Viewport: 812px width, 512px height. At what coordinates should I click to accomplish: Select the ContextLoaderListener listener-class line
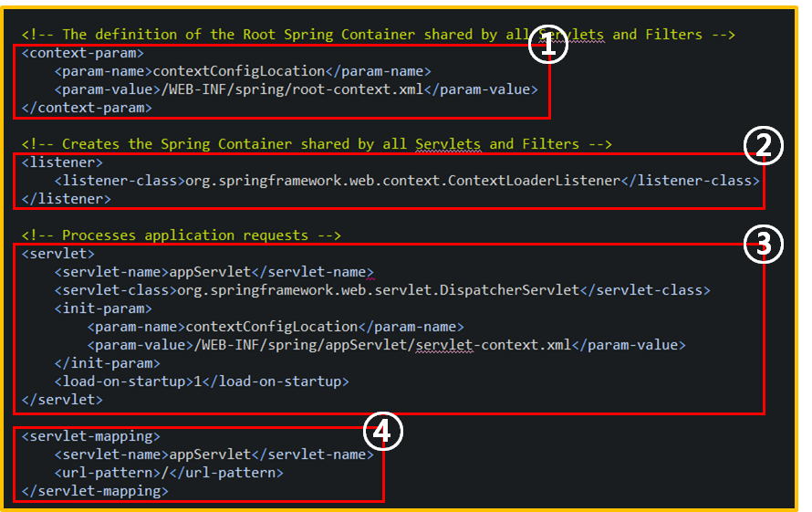(x=407, y=181)
